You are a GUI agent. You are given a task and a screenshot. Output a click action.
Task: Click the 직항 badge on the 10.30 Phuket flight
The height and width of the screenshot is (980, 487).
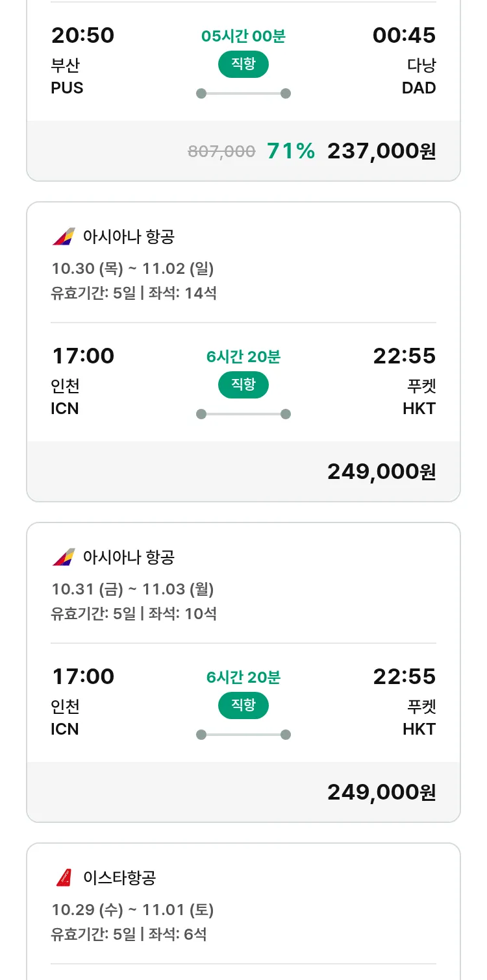click(x=243, y=385)
